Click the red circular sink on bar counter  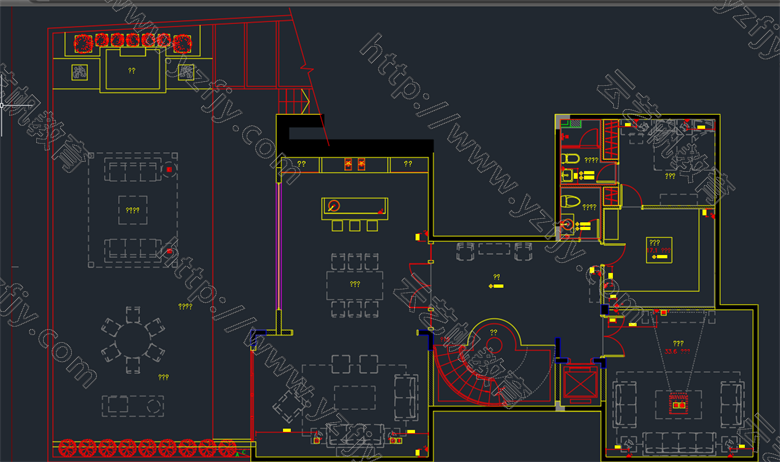[334, 205]
